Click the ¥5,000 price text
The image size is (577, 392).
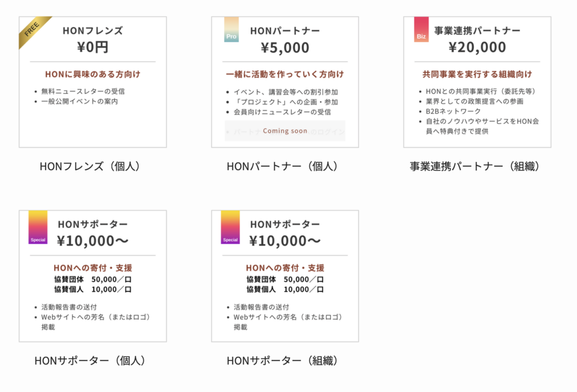285,47
